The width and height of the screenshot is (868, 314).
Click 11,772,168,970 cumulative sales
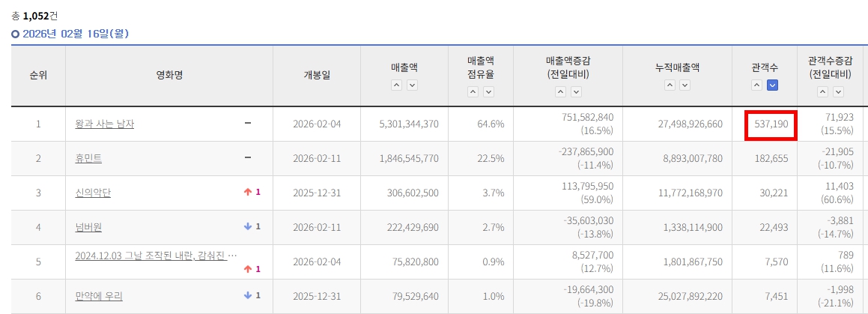[689, 193]
